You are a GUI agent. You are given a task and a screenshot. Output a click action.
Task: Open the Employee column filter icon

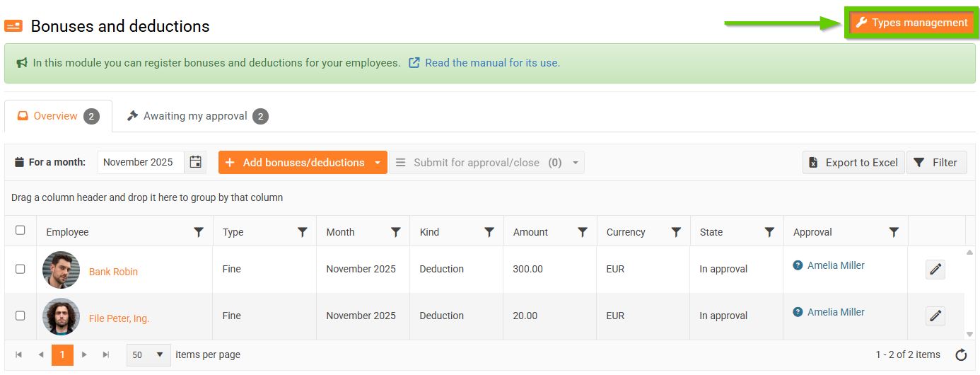(199, 232)
